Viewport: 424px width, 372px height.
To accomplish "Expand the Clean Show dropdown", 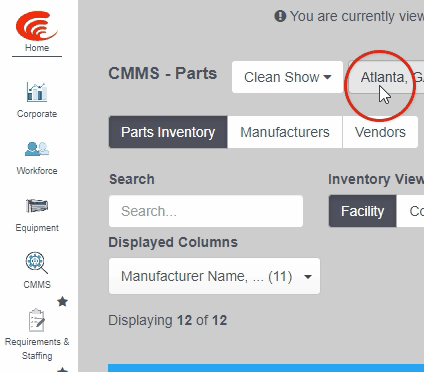I will pyautogui.click(x=287, y=77).
